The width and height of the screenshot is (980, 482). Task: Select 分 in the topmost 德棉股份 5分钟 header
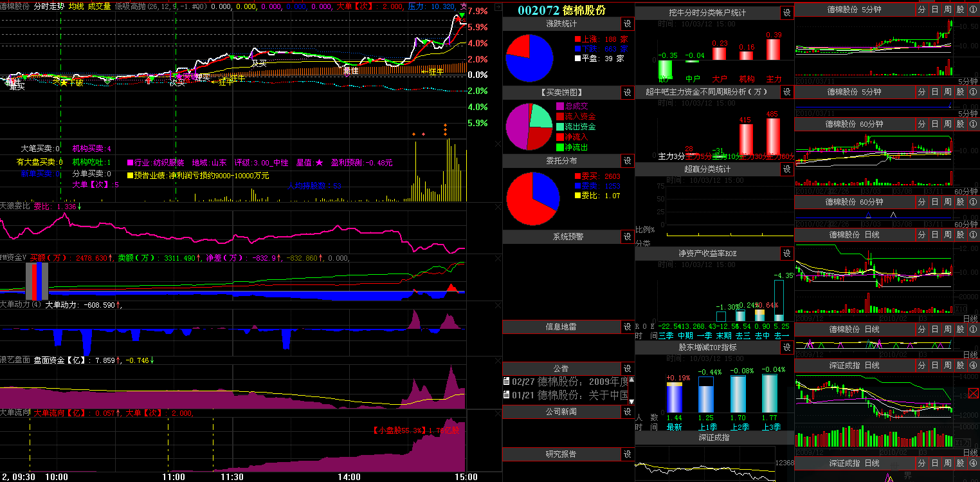[x=921, y=10]
